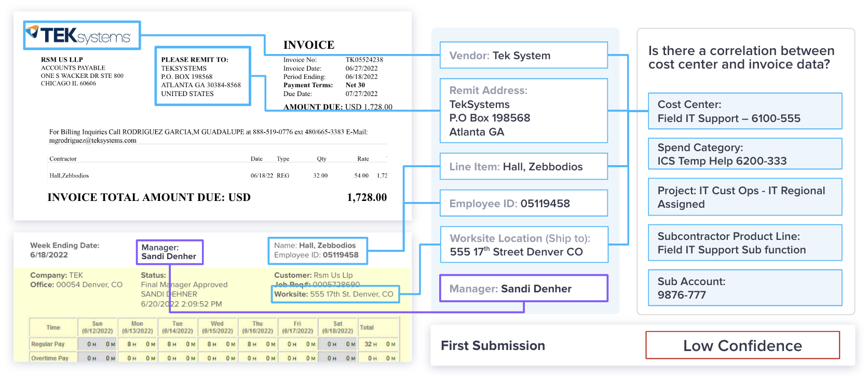The image size is (868, 377).
Task: Click the Low Confidence indicator
Action: coord(742,345)
